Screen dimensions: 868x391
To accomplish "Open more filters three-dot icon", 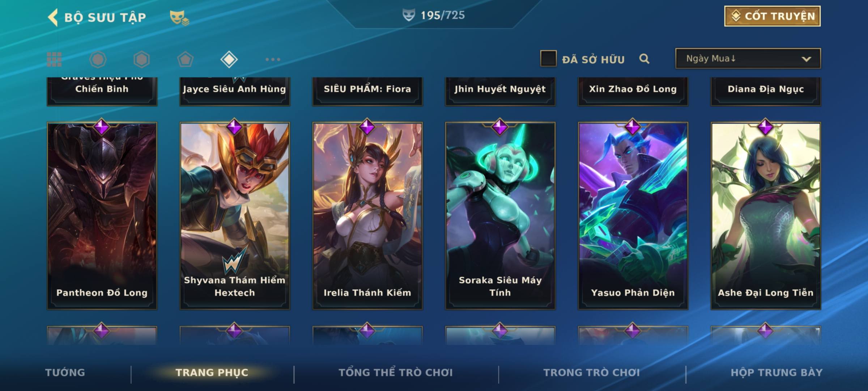I will point(273,59).
